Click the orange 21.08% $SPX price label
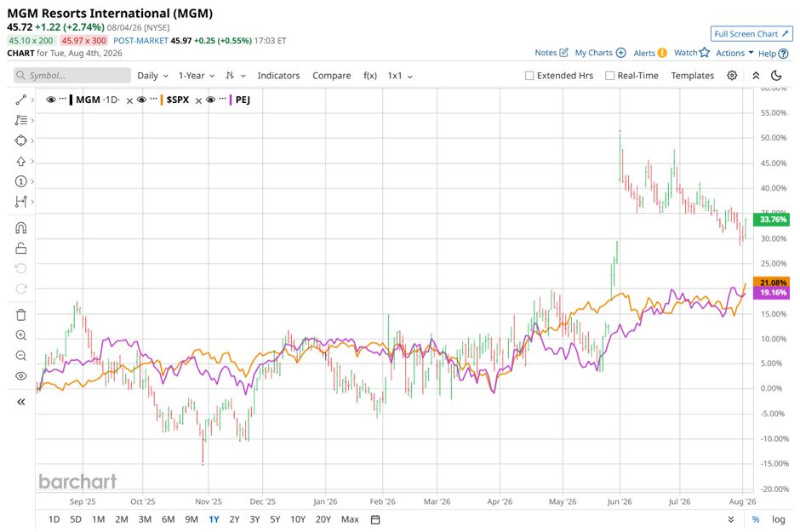Image resolution: width=800 pixels, height=532 pixels. [771, 282]
